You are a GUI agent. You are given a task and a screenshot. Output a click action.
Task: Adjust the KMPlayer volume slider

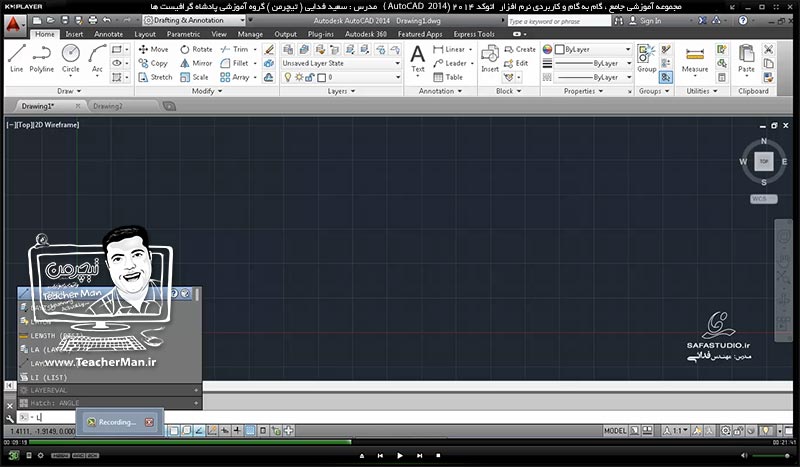coord(771,455)
